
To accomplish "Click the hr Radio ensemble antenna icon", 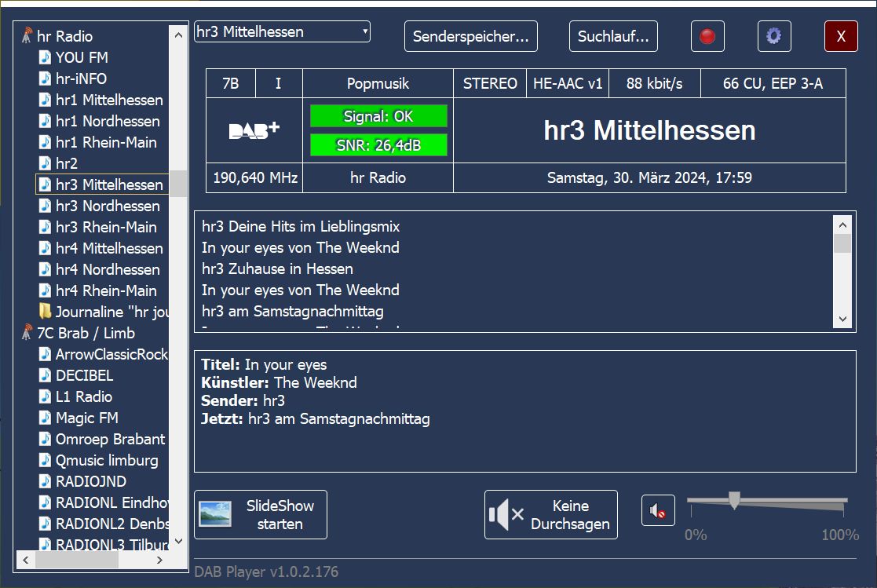I will [26, 36].
